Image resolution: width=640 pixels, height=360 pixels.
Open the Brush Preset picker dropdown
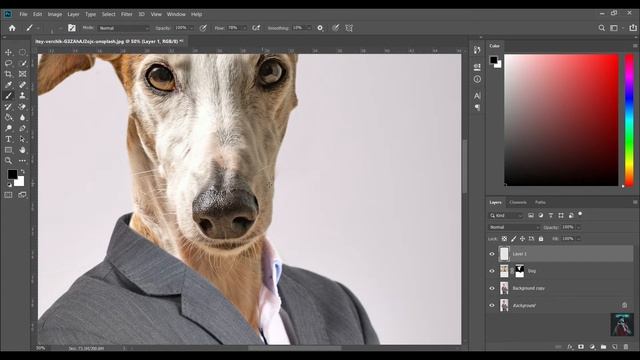(x=60, y=28)
